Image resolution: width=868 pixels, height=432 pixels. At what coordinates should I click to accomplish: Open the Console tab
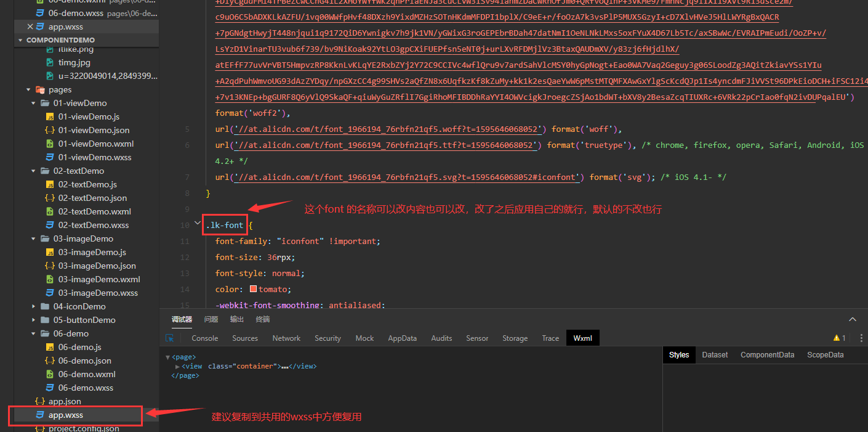tap(205, 338)
